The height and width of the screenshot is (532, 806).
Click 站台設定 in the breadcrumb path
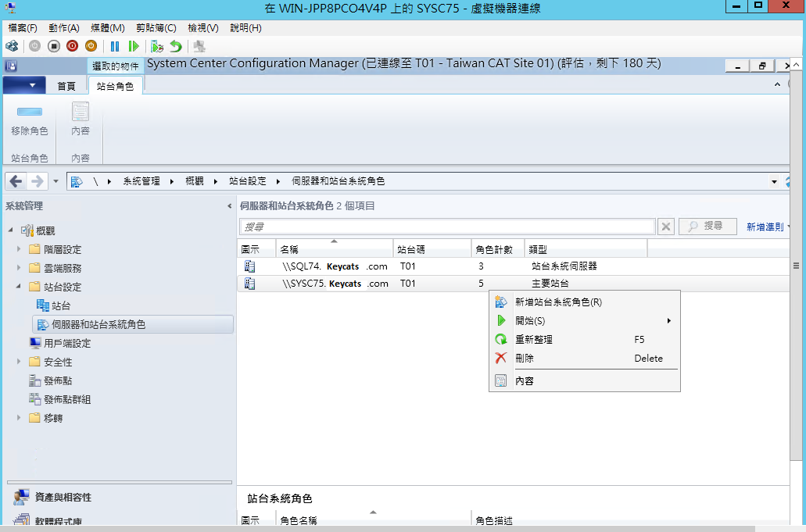coord(248,181)
